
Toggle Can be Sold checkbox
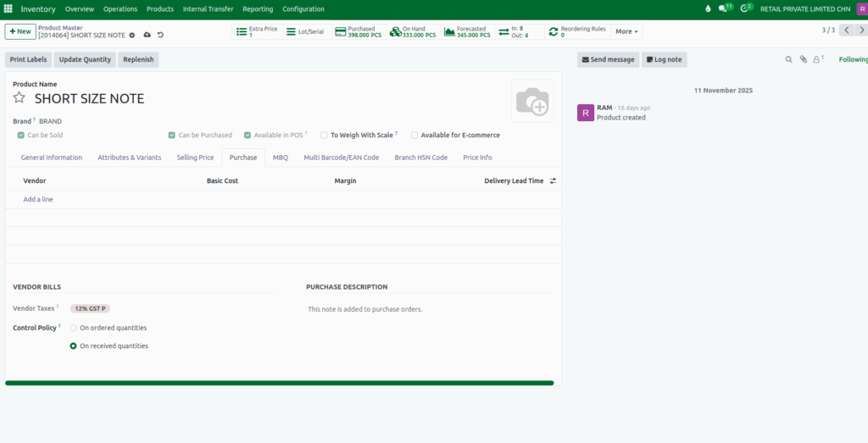coord(21,135)
